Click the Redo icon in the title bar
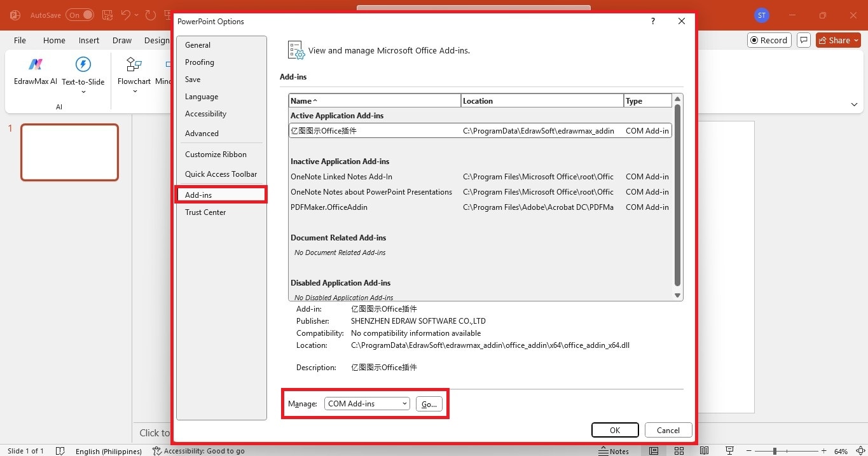 pos(150,15)
